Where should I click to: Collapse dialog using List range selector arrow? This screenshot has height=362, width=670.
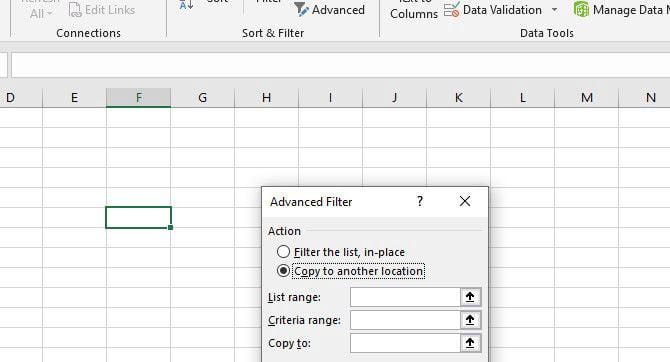tap(470, 297)
